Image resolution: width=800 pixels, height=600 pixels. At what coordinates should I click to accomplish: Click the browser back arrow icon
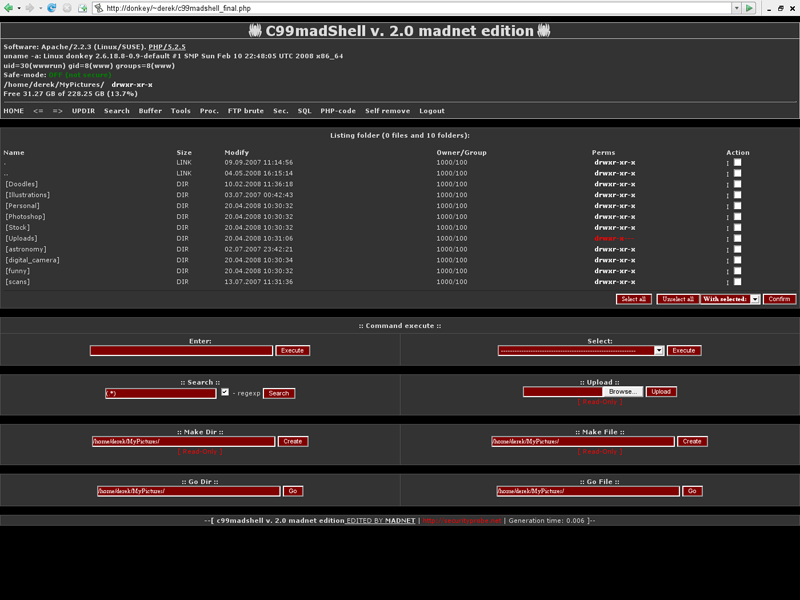point(9,8)
